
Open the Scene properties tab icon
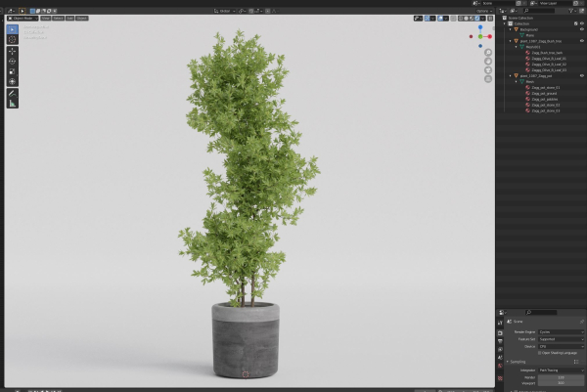point(501,358)
